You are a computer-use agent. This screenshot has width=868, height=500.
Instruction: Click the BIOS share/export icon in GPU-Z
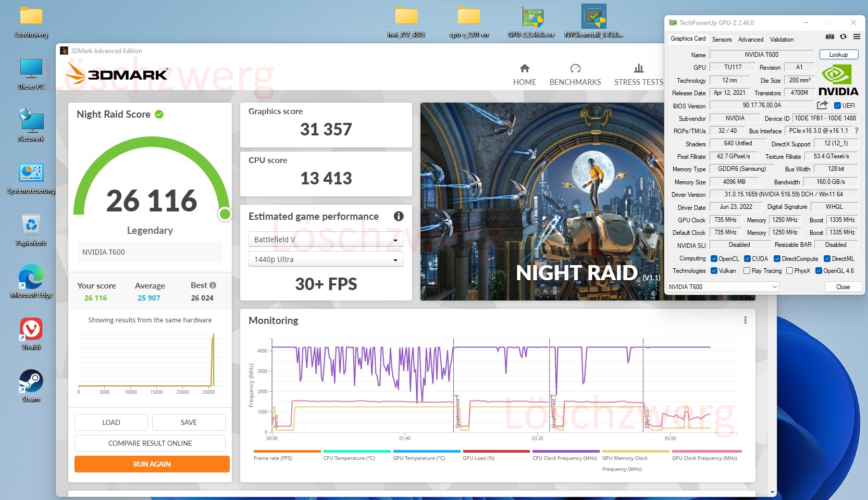pos(823,105)
